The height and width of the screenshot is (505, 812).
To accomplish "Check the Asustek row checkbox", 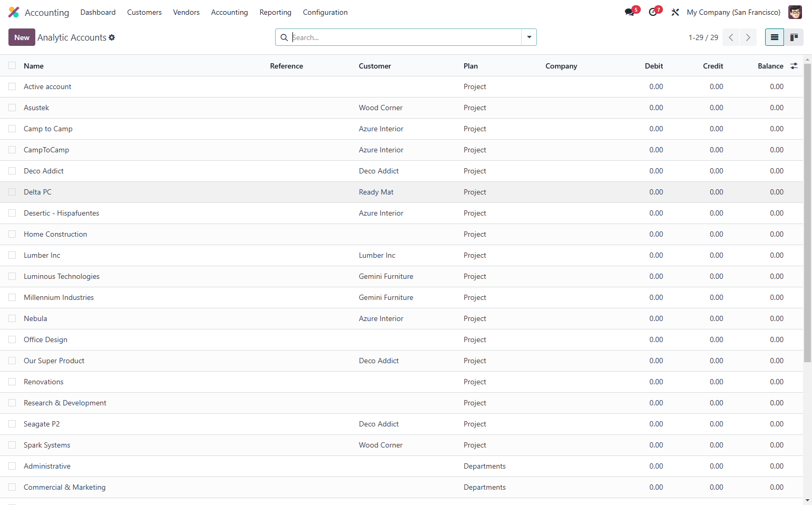I will (12, 108).
